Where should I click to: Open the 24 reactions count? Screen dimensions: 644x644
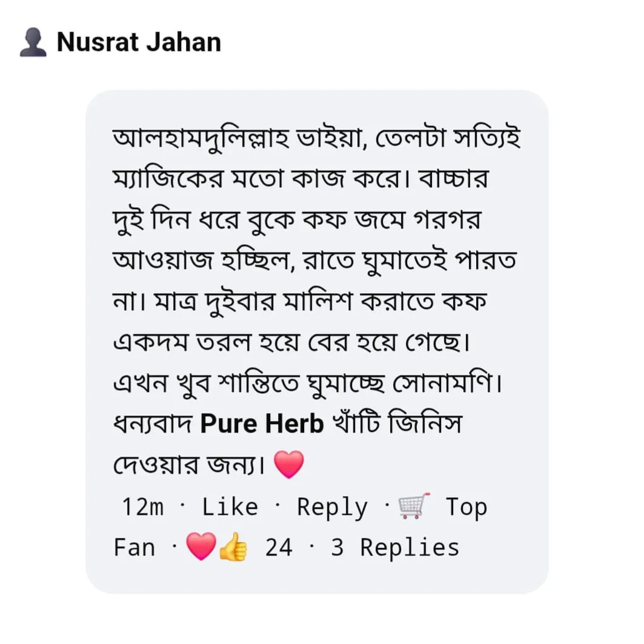click(x=279, y=548)
